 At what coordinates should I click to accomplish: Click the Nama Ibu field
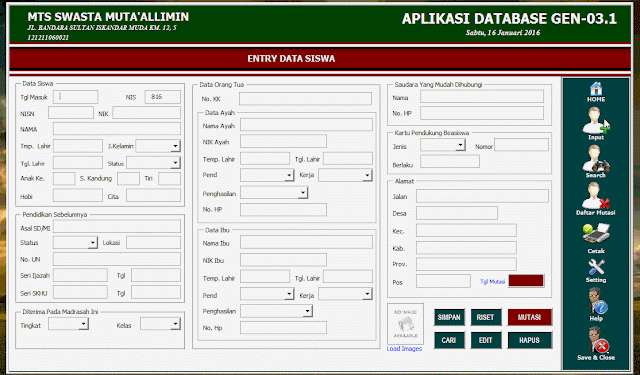coord(306,242)
